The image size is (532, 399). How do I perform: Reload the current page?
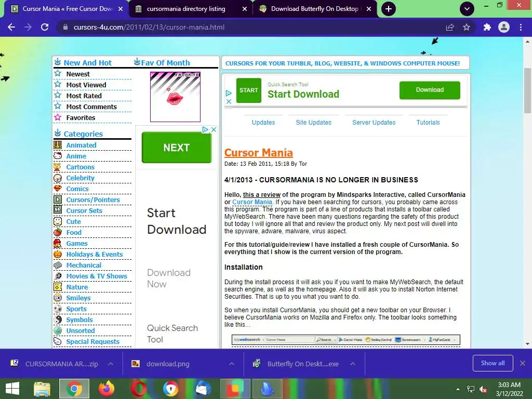point(45,27)
